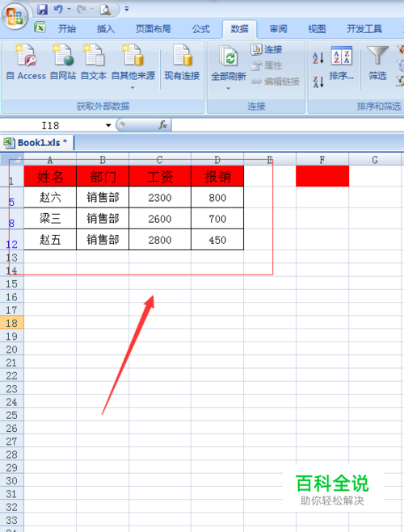Screen dimensions: 404x532
Task: Click the fx insert function button
Action: [x=162, y=125]
